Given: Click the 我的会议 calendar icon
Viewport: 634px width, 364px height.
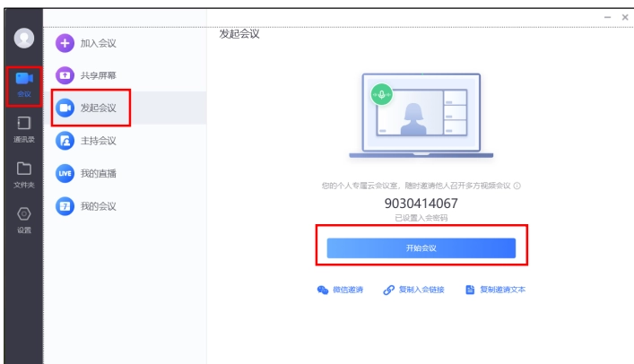Looking at the screenshot, I should point(65,206).
